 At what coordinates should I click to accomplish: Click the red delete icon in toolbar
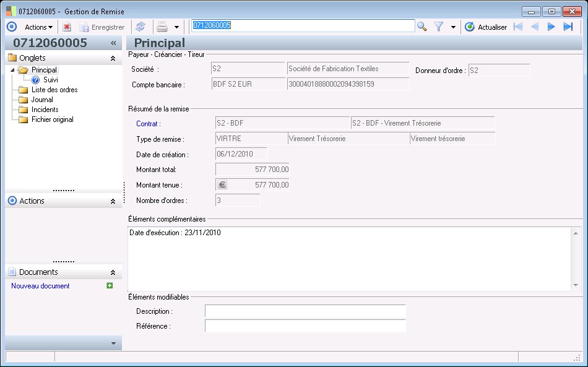click(67, 27)
